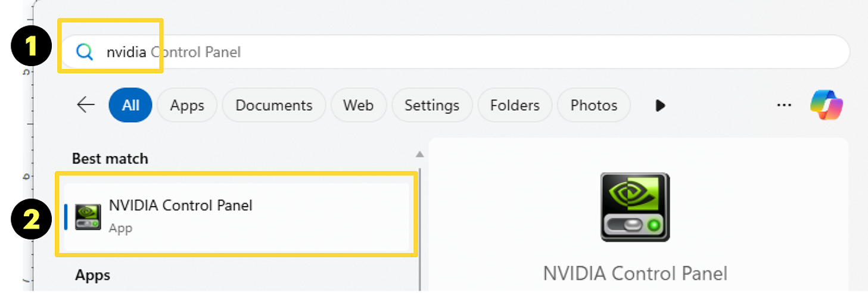This screenshot has height=293, width=868.
Task: Show only Settings results
Action: [432, 105]
